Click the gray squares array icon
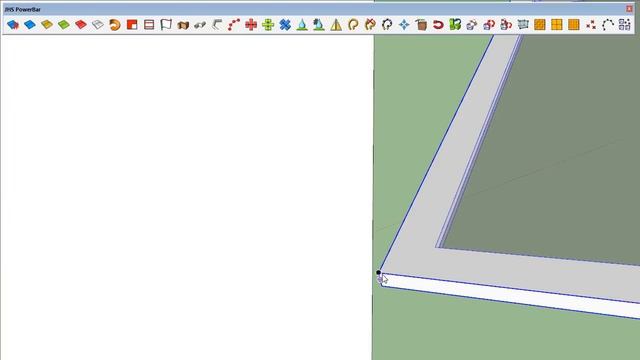 click(624, 25)
